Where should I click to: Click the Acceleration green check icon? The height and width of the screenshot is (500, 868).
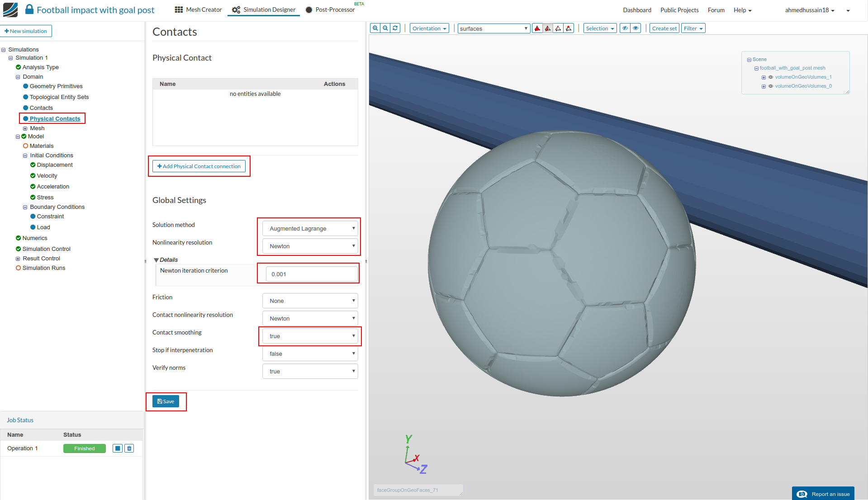coord(33,187)
